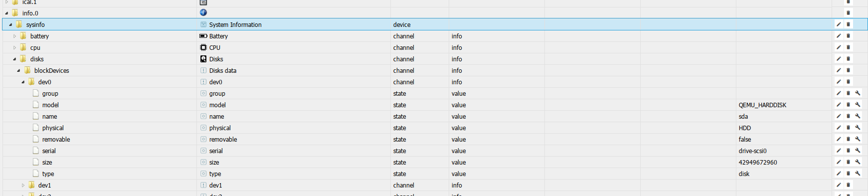The width and height of the screenshot is (868, 196).
Task: Select the name tree item under dev0
Action: coord(49,116)
